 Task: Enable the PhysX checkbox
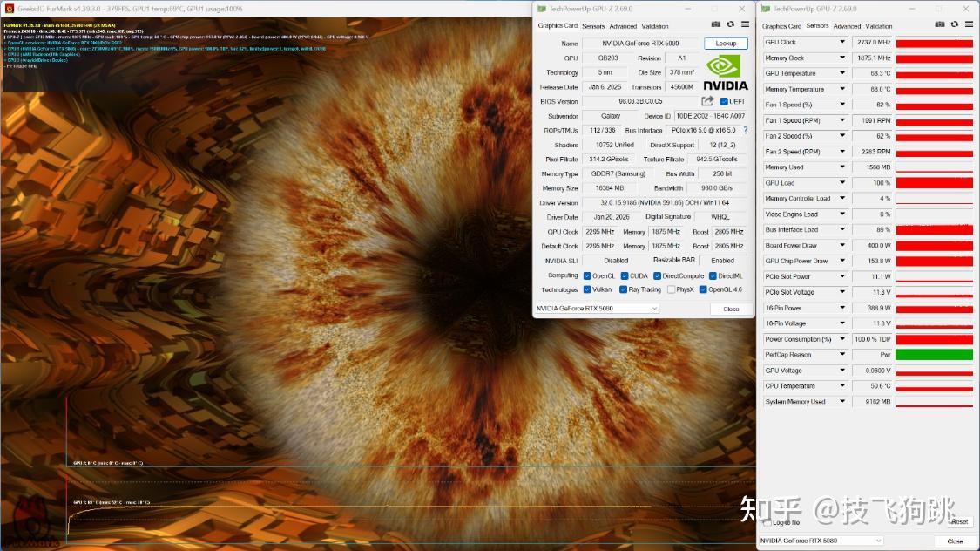671,289
